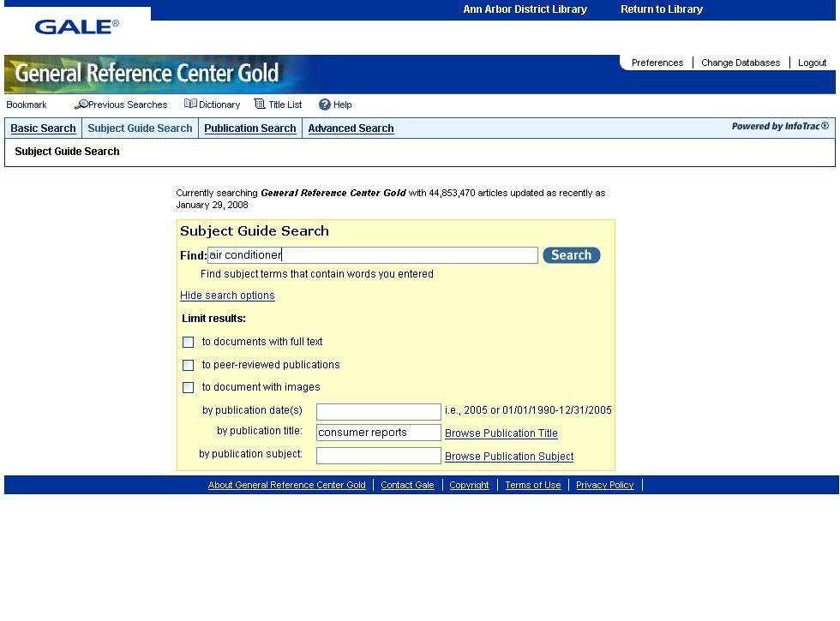Click the empty publication subject field
The image size is (840, 621).
coord(379,456)
